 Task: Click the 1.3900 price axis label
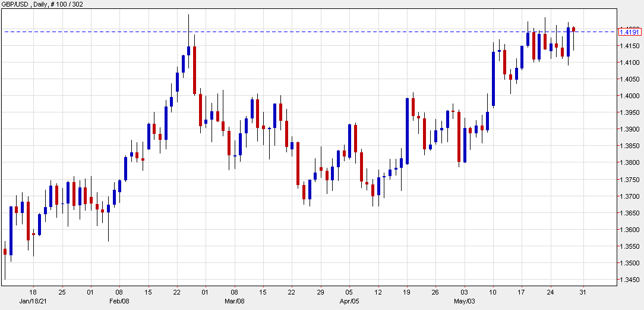click(x=629, y=129)
